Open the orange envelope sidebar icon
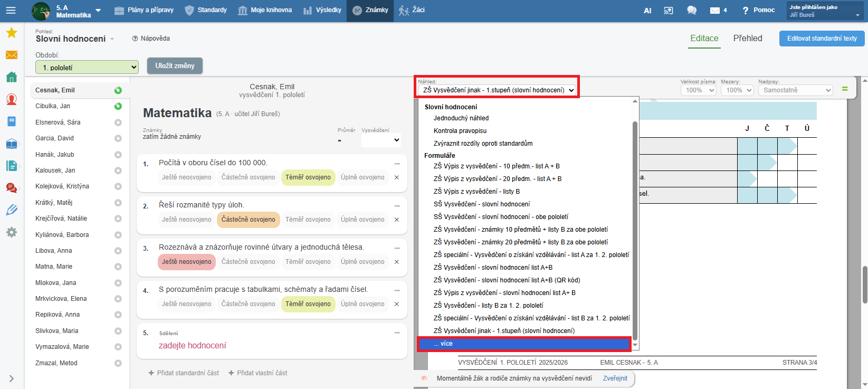Viewport: 868px width, 389px height. pyautogui.click(x=12, y=55)
